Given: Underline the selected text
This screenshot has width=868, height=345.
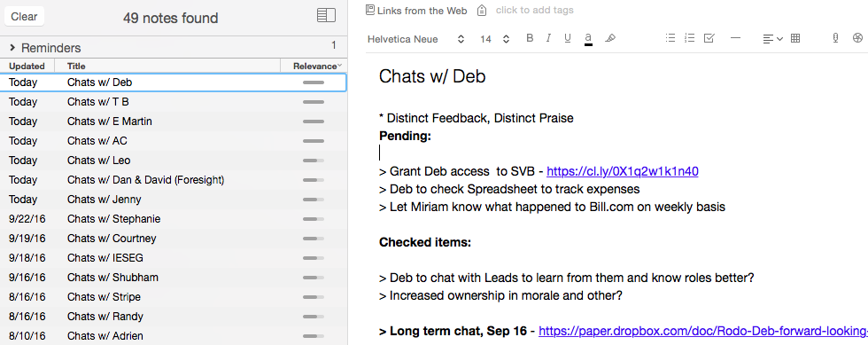Looking at the screenshot, I should click(x=568, y=38).
